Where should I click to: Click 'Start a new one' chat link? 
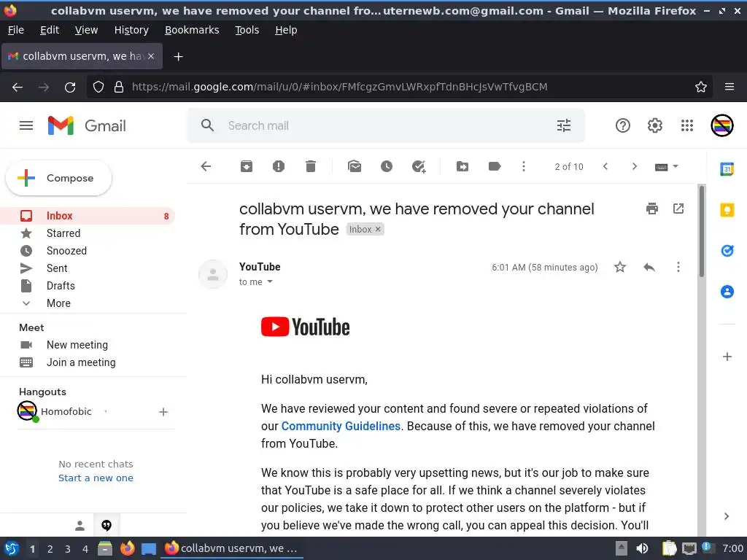click(x=96, y=478)
